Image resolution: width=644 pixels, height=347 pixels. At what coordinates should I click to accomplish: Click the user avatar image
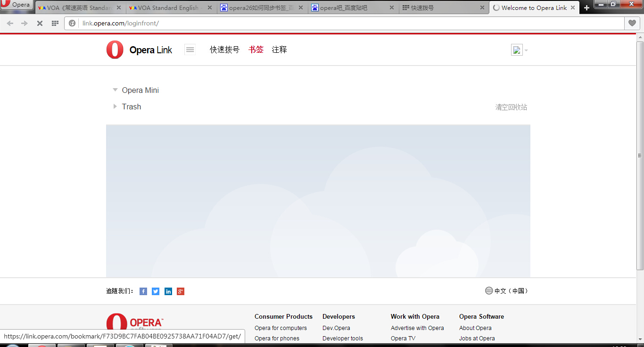pos(517,50)
